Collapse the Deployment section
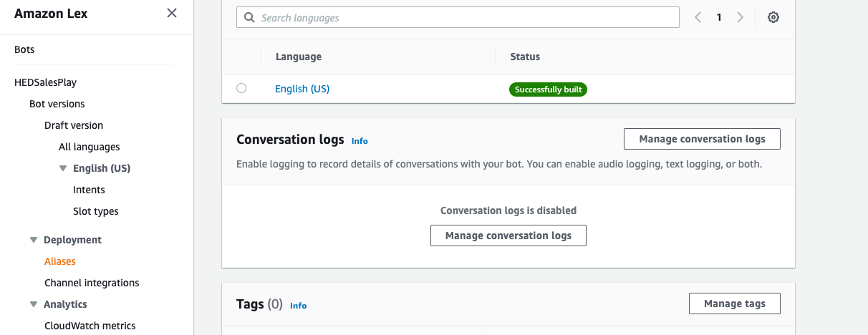 pyautogui.click(x=33, y=240)
